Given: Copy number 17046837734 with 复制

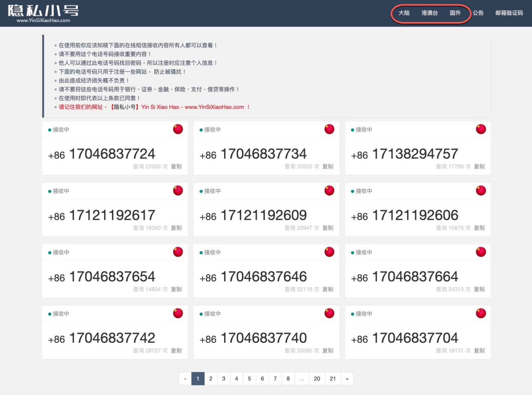Looking at the screenshot, I should pyautogui.click(x=328, y=166).
